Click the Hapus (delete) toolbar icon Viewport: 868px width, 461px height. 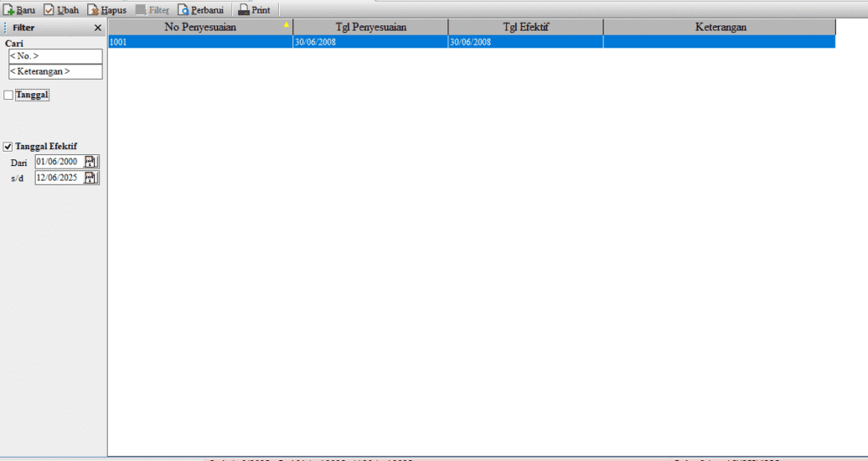pyautogui.click(x=93, y=10)
